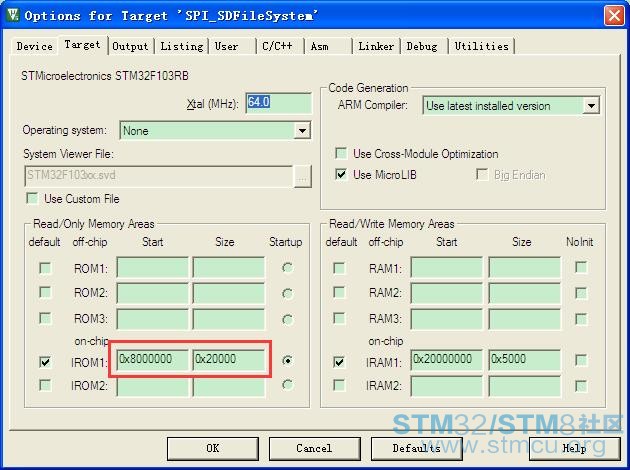
Task: Click the OK button
Action: tap(213, 448)
